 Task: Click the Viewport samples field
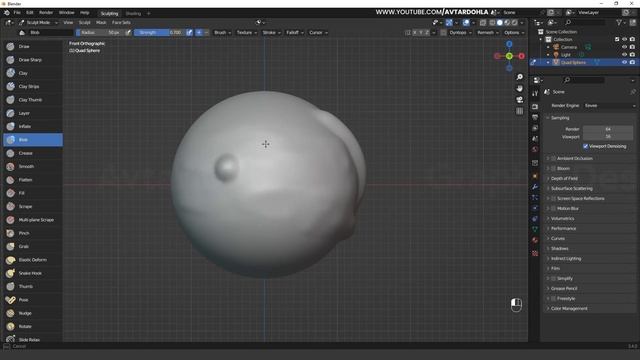(x=608, y=137)
